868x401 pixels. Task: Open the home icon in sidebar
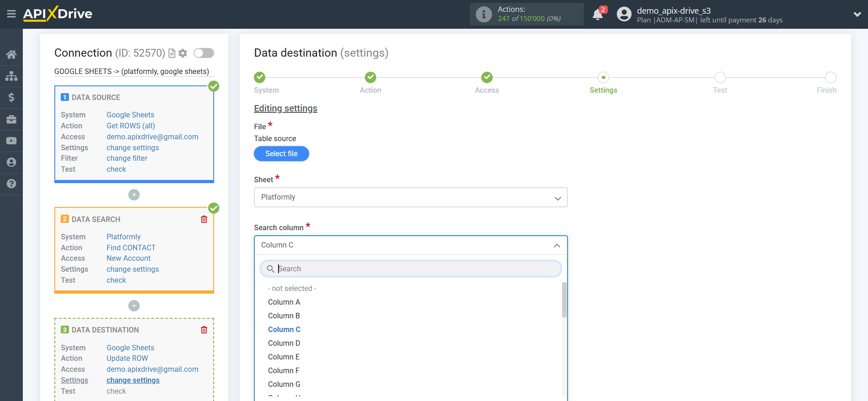11,54
